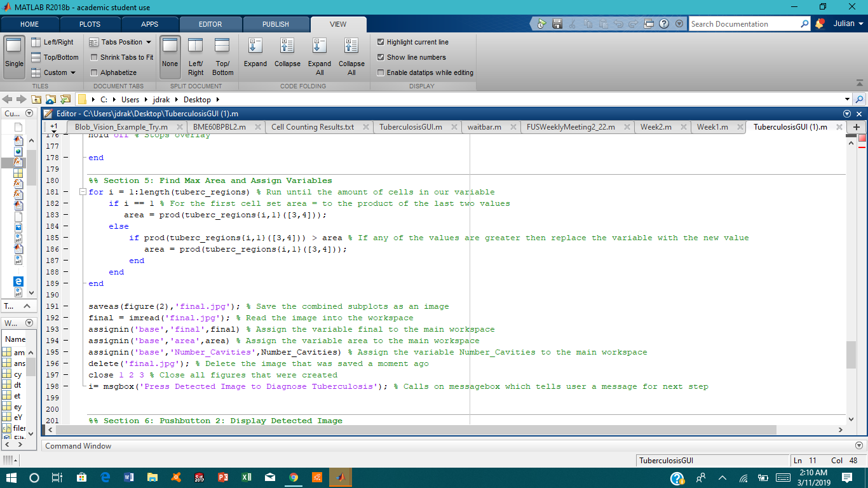Toggle Shrink Tabs to Fit checkbox
This screenshot has height=488, width=868.
click(95, 57)
